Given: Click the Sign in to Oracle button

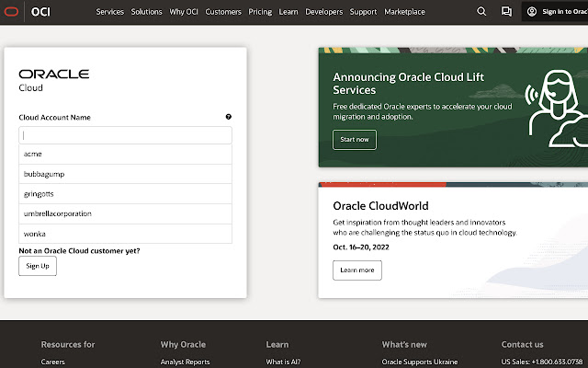Looking at the screenshot, I should (x=555, y=12).
